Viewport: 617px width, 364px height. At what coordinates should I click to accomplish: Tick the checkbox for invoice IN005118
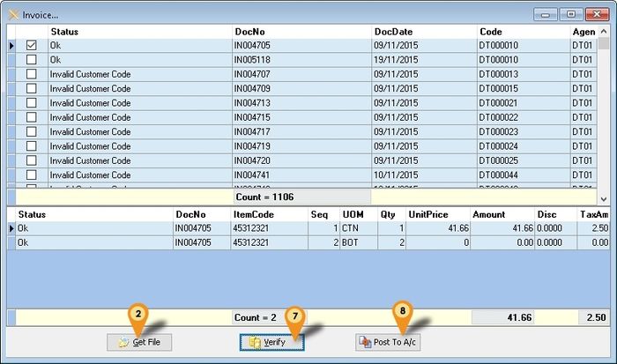pyautogui.click(x=32, y=60)
